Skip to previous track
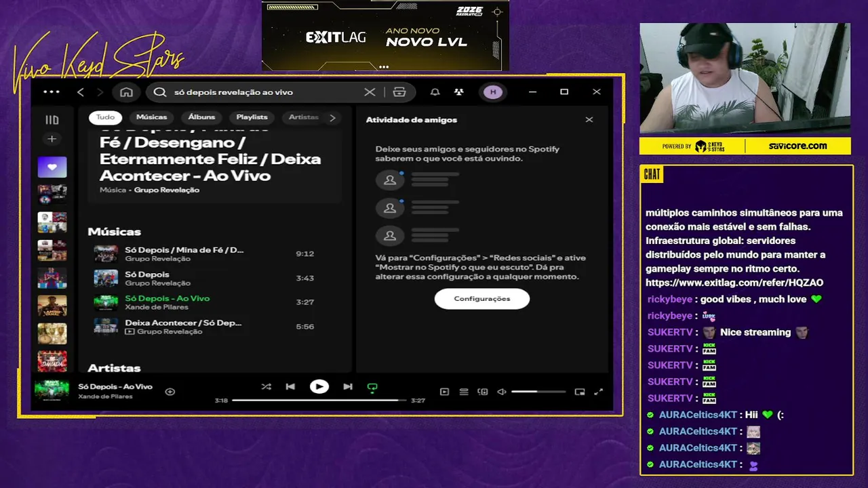 point(290,387)
